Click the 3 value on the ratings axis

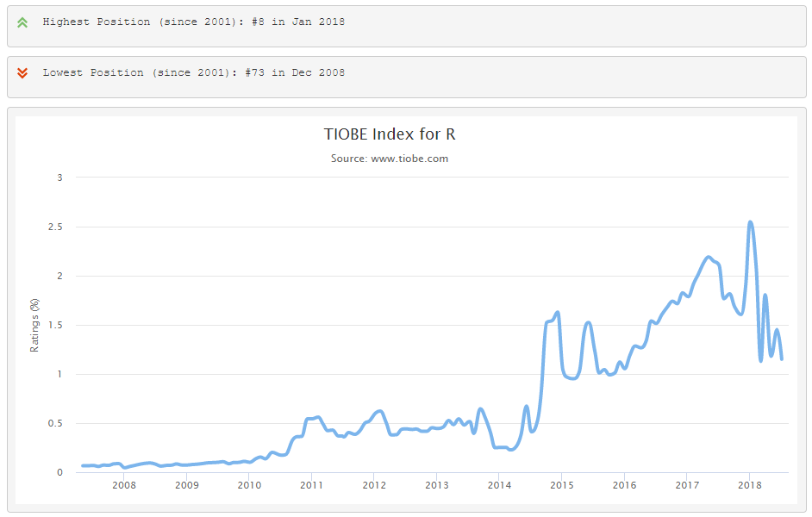coord(59,178)
